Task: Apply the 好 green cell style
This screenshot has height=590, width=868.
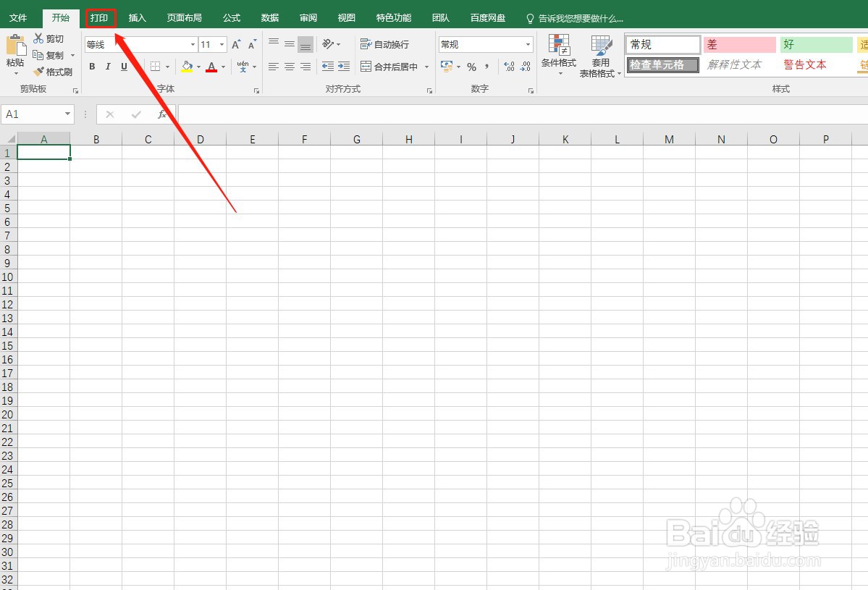Action: coord(816,44)
